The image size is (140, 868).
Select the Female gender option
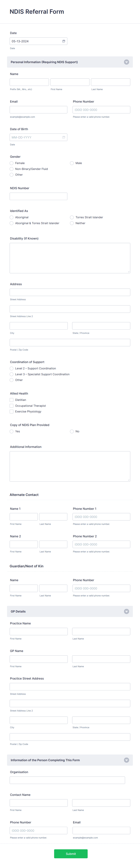tap(11, 163)
